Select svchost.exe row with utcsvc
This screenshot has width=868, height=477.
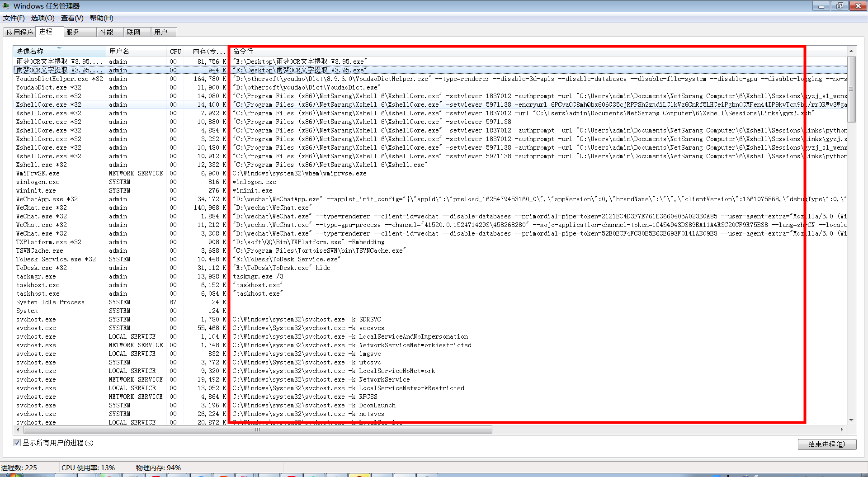pyautogui.click(x=430, y=362)
